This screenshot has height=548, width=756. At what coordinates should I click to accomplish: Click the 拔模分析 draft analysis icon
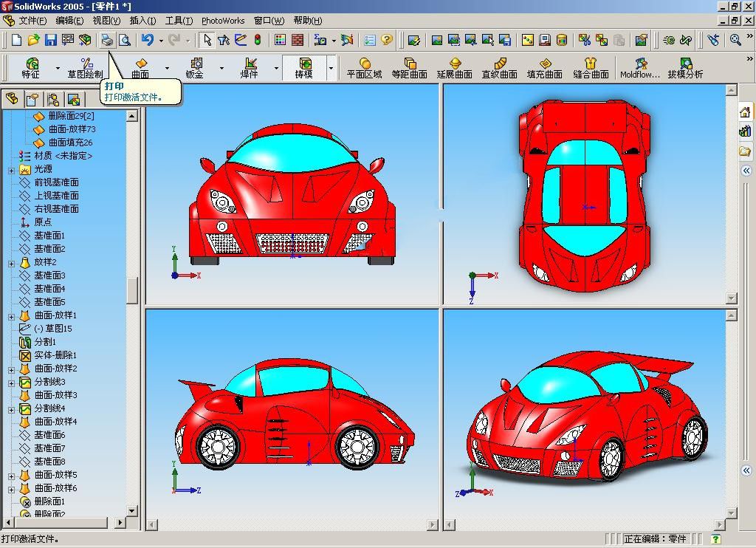[685, 68]
